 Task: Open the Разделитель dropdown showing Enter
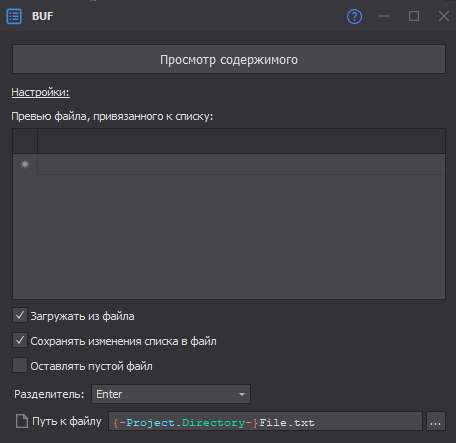point(171,394)
